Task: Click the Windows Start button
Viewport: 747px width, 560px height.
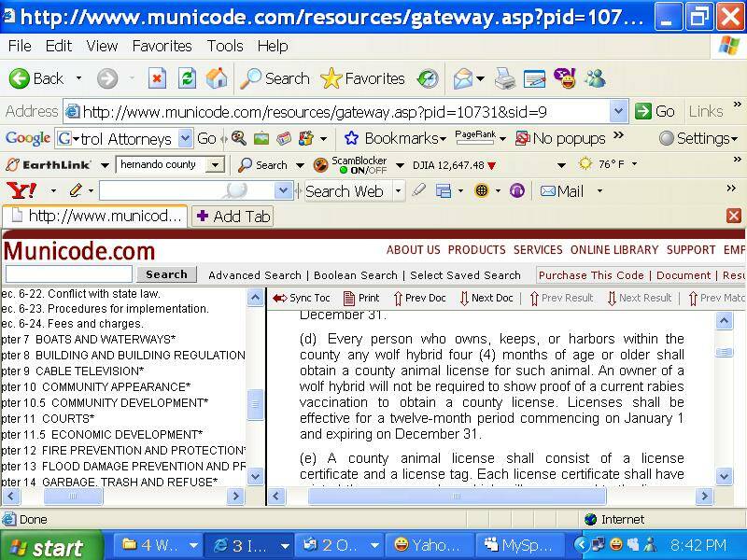Action: pos(49,546)
